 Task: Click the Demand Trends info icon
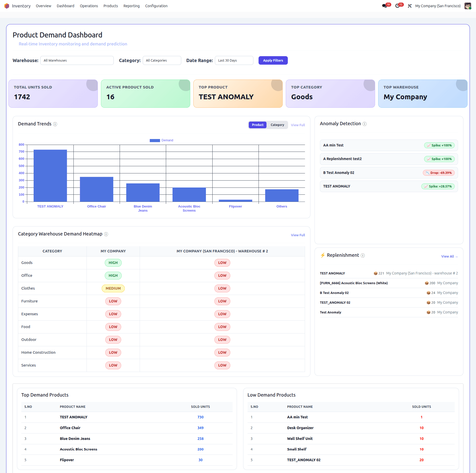point(55,124)
